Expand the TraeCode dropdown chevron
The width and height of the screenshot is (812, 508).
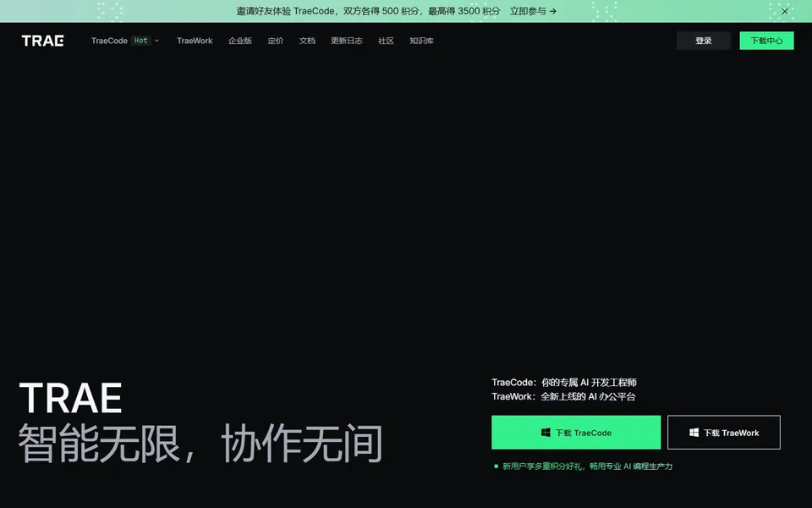(157, 41)
